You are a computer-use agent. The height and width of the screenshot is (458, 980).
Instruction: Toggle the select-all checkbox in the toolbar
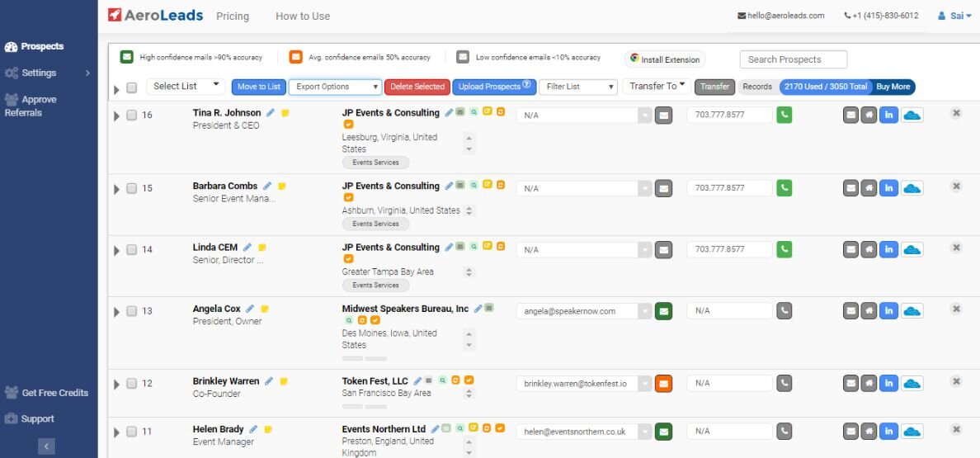[x=131, y=87]
